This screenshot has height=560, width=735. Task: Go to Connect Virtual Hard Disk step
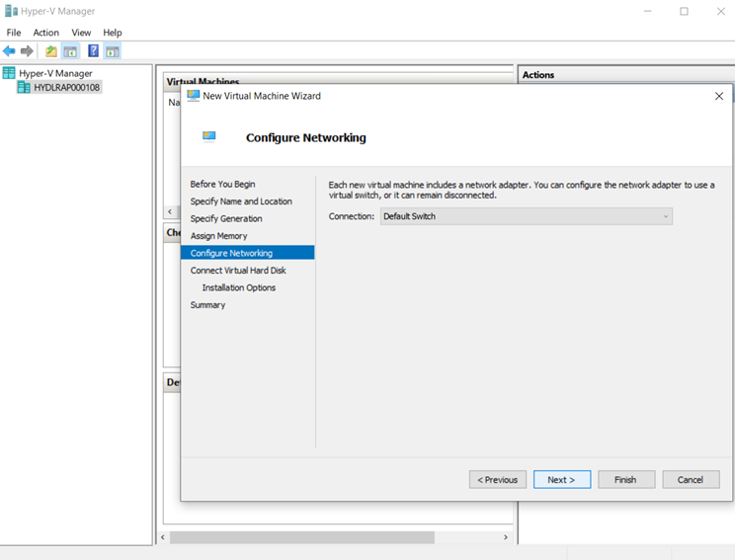(238, 271)
